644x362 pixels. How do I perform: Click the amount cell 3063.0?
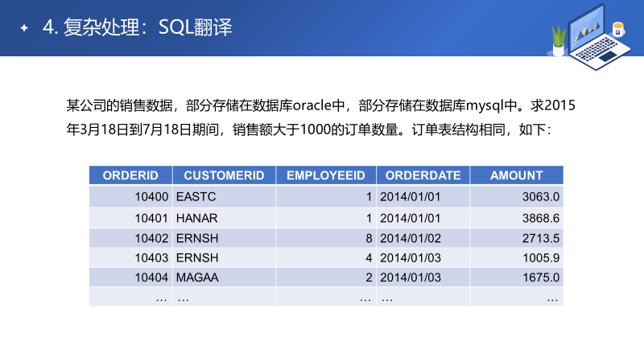tap(517, 196)
